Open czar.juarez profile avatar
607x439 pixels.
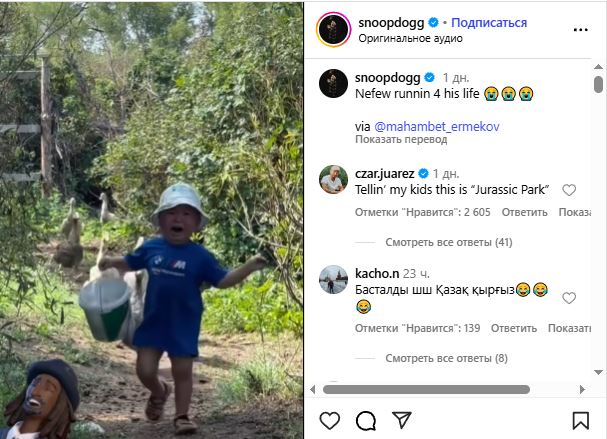tap(333, 180)
